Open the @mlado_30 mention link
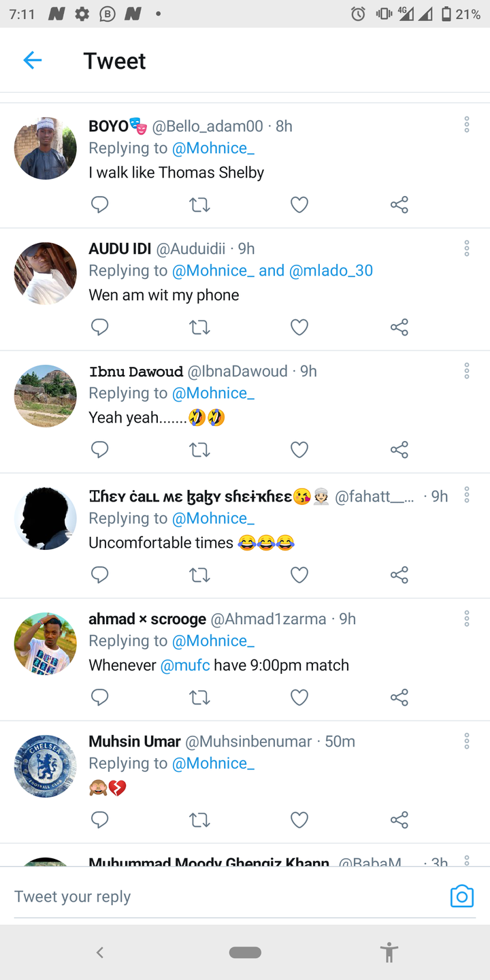490x980 pixels. (331, 270)
